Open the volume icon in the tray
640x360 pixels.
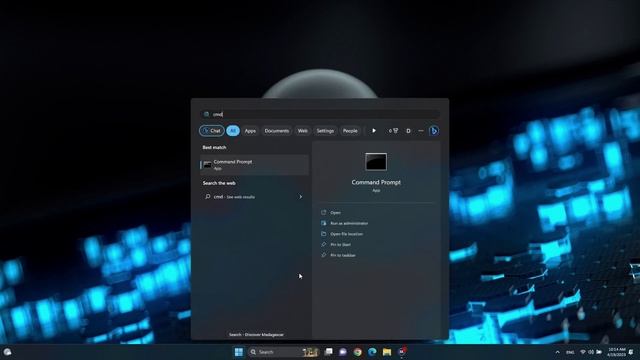(x=591, y=352)
